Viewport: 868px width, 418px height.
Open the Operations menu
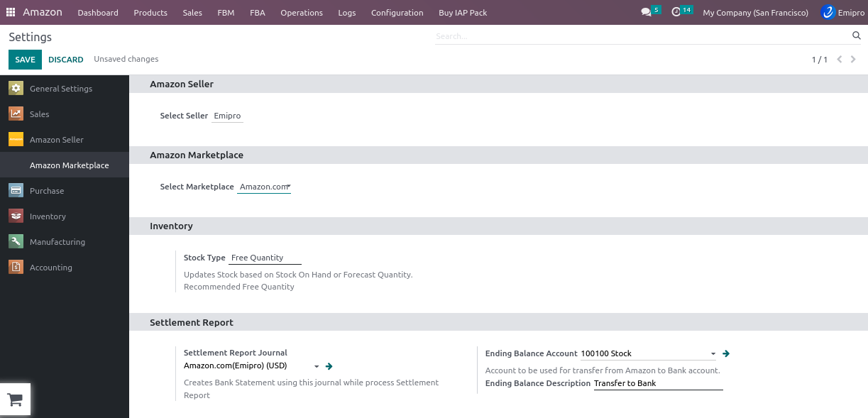click(301, 13)
